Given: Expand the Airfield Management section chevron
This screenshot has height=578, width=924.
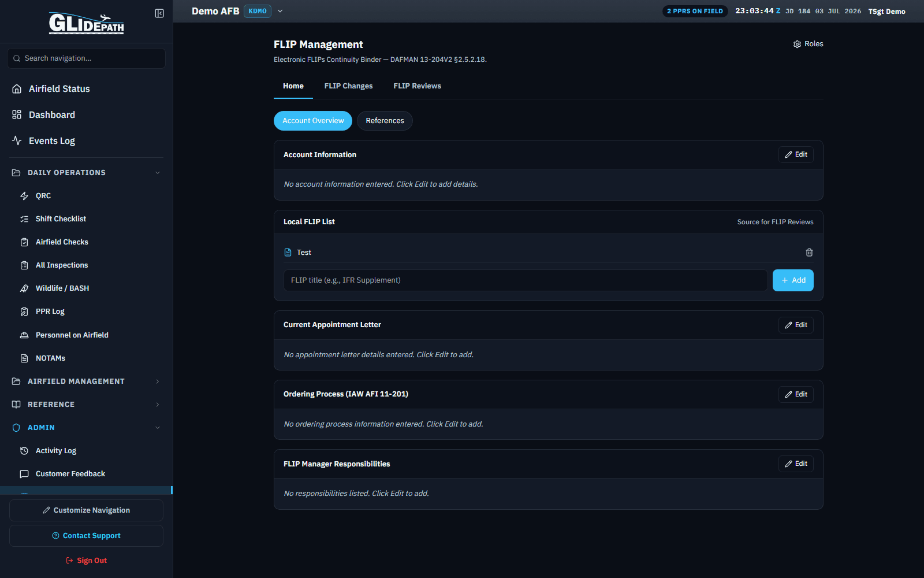Looking at the screenshot, I should click(158, 381).
